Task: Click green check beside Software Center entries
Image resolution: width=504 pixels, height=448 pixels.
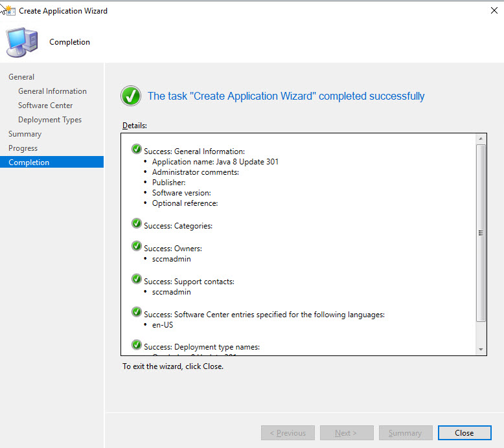Action: 137,313
